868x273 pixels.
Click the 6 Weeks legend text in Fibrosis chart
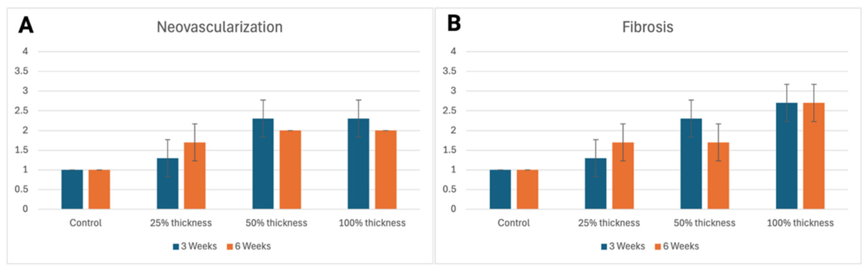point(681,246)
